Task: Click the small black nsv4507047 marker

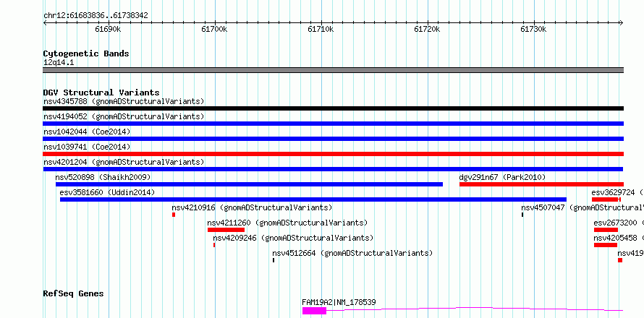Action: (522, 215)
